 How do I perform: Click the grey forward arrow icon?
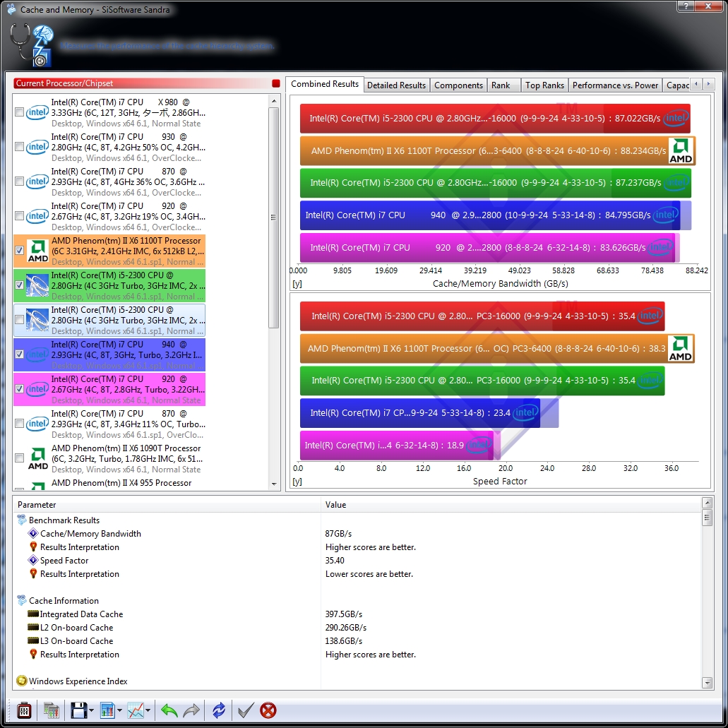click(x=191, y=710)
